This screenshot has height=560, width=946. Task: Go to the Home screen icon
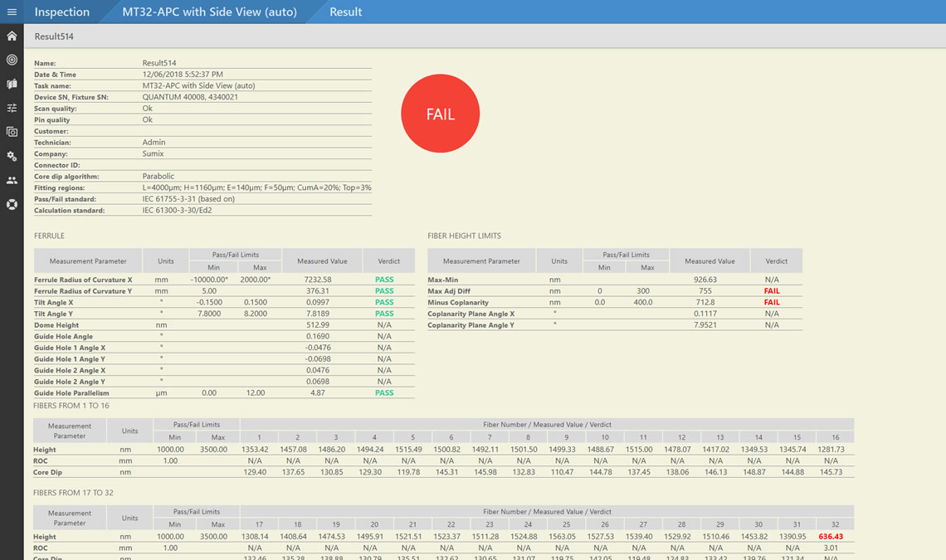click(x=12, y=37)
